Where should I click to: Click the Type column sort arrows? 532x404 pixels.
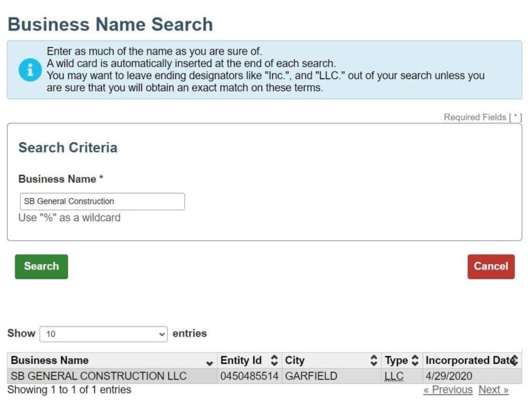tap(415, 360)
